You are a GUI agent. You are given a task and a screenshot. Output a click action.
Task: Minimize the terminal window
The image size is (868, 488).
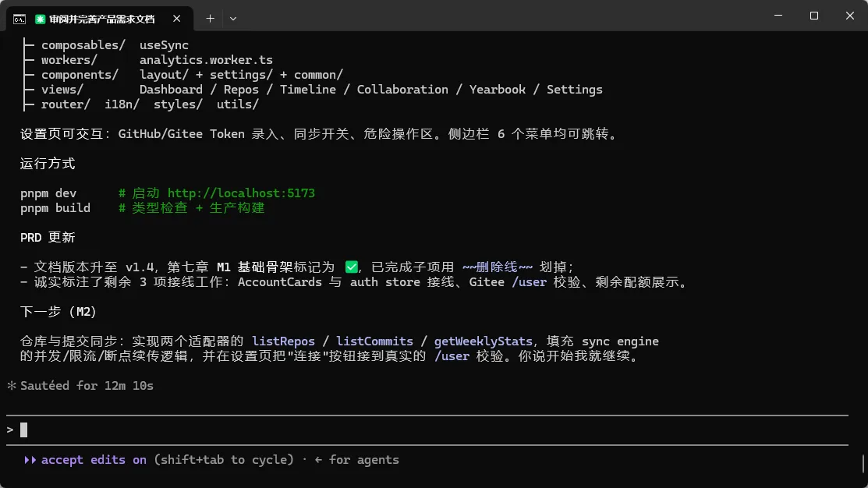[x=778, y=16]
